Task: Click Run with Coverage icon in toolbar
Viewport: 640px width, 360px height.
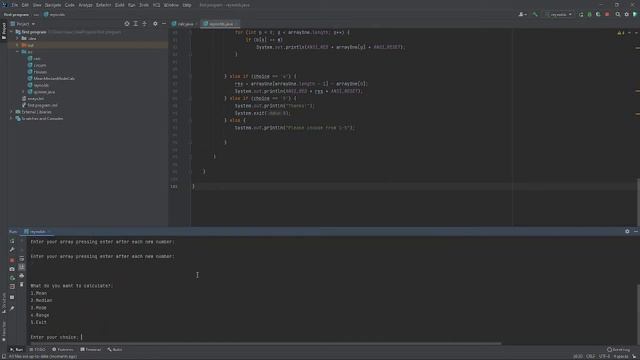Action: pyautogui.click(x=598, y=14)
